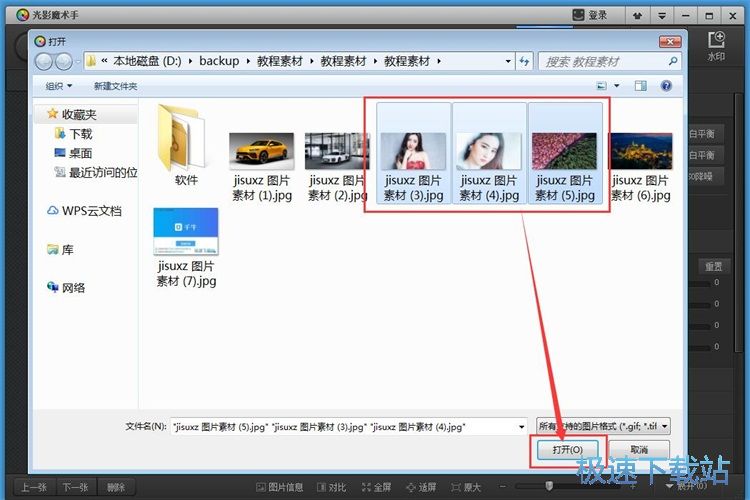The width and height of the screenshot is (750, 500).
Task: Click the 取消 cancel button
Action: pyautogui.click(x=639, y=450)
